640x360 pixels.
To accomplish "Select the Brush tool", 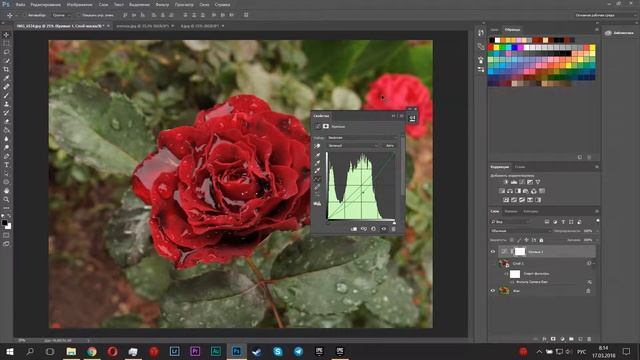I will pos(6,96).
